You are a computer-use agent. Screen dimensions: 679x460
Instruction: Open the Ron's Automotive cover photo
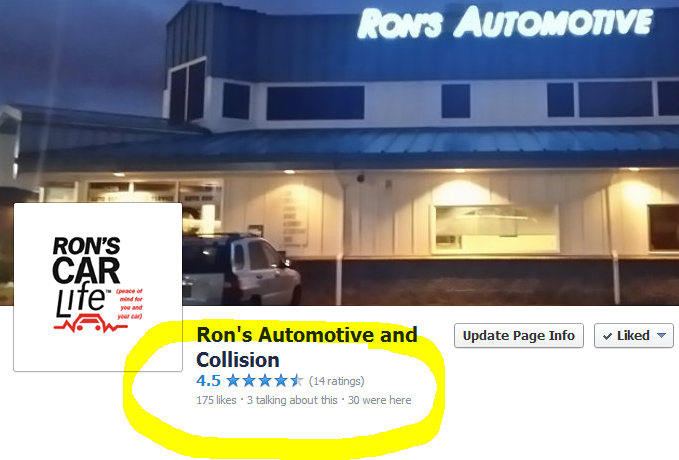point(340,152)
